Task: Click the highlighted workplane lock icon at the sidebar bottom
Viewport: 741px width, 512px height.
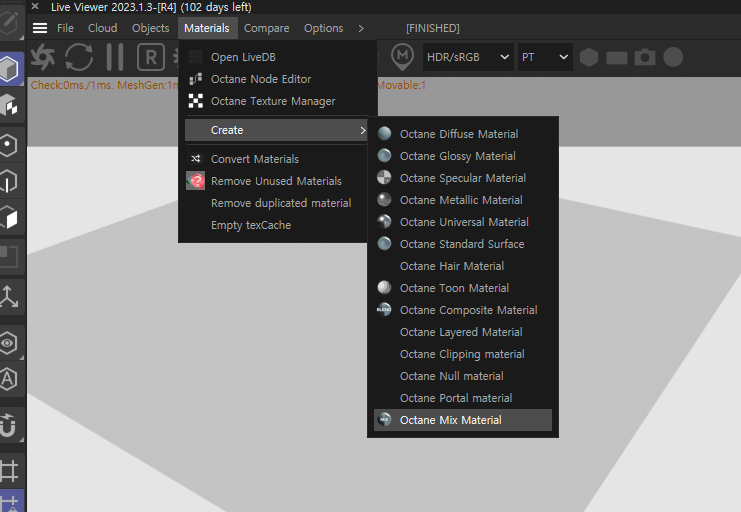Action: point(10,501)
